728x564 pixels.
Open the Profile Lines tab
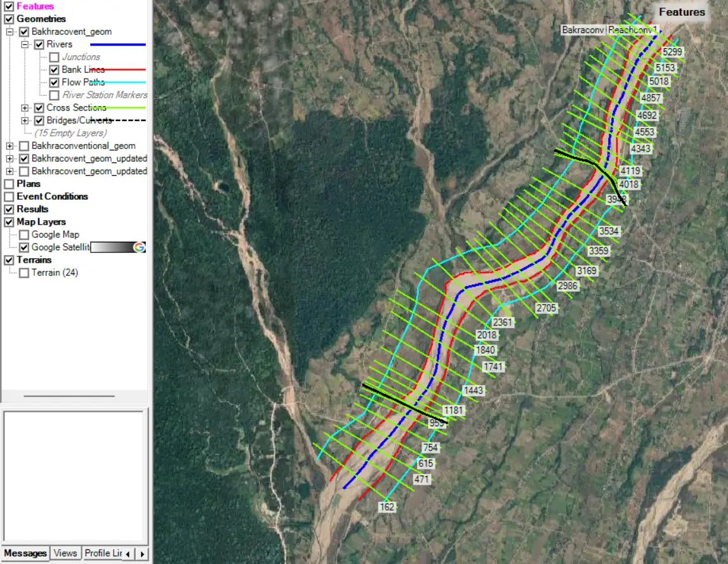point(103,553)
